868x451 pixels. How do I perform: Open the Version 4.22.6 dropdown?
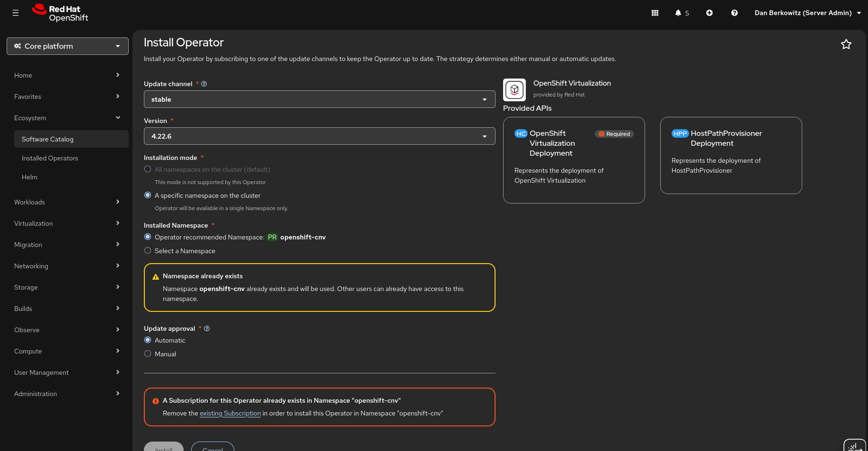point(319,136)
